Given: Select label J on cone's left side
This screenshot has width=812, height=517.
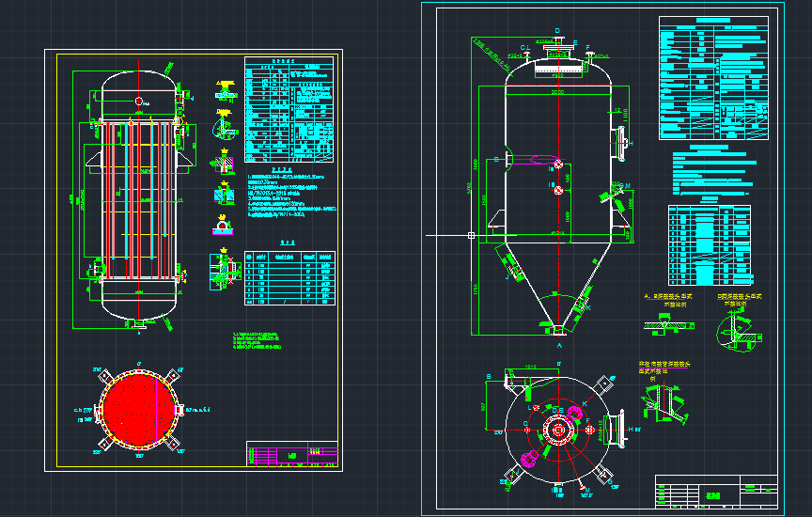Looking at the screenshot, I should (507, 278).
